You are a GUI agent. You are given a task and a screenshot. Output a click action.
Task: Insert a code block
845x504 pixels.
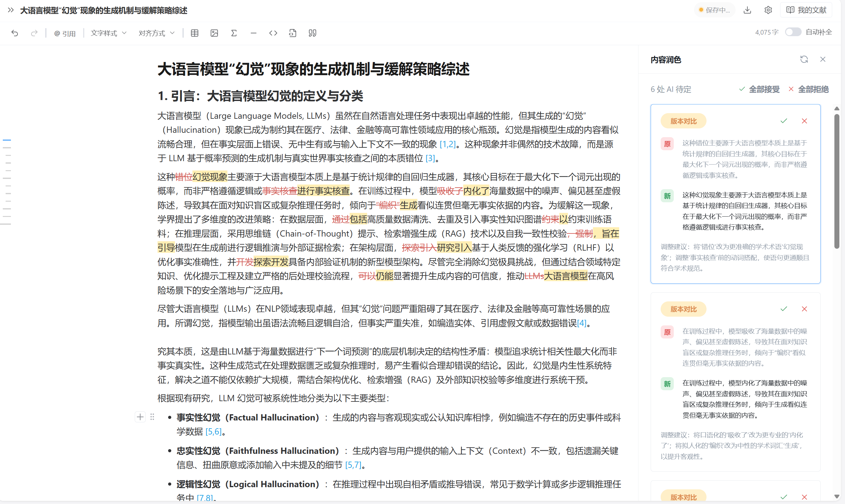[273, 33]
